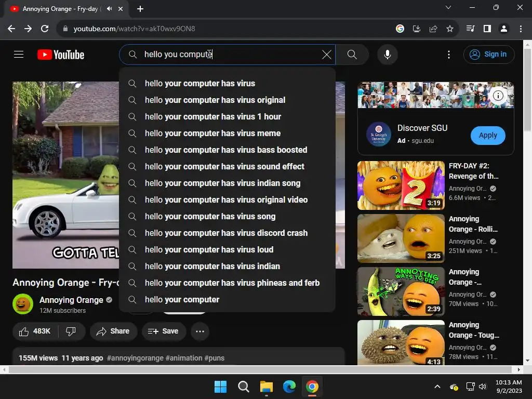This screenshot has width=532, height=399.
Task: Open Annoying Orange channel name link
Action: tap(71, 300)
